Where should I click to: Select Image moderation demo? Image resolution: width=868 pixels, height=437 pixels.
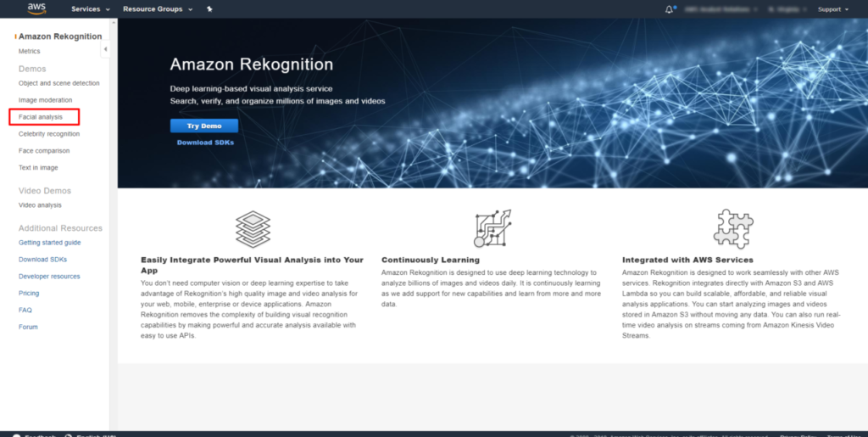click(46, 100)
